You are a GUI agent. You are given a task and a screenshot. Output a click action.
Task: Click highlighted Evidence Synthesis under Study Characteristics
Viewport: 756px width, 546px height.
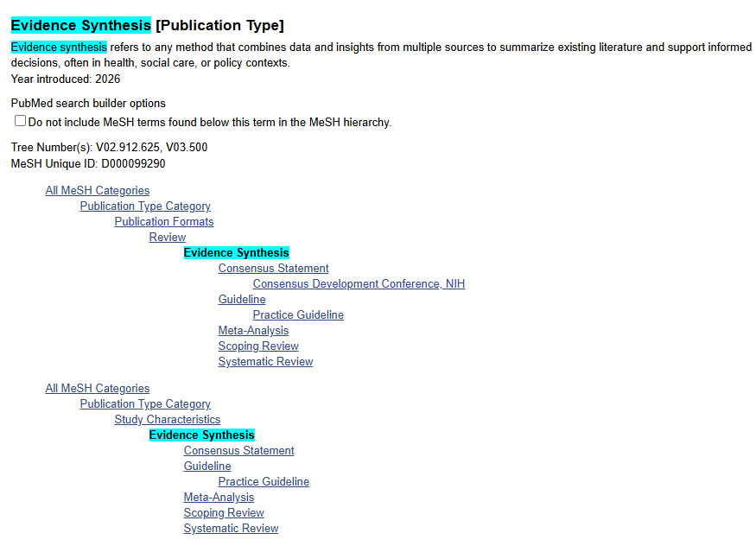(x=201, y=435)
